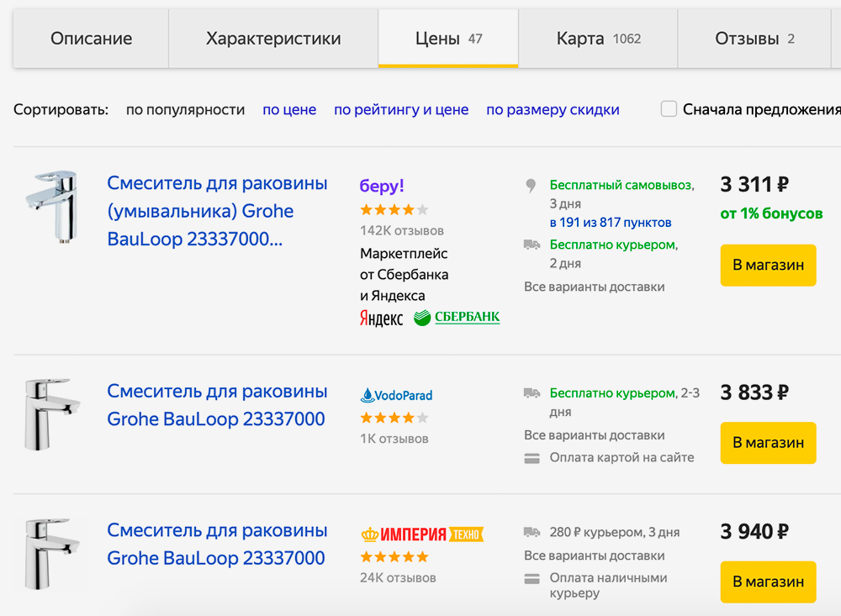Click the courier truck icon in Империя Техно offer

click(532, 532)
